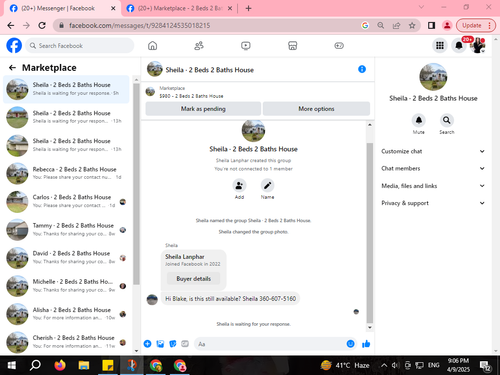
Task: Reload the page in Chrome
Action: coord(42,25)
